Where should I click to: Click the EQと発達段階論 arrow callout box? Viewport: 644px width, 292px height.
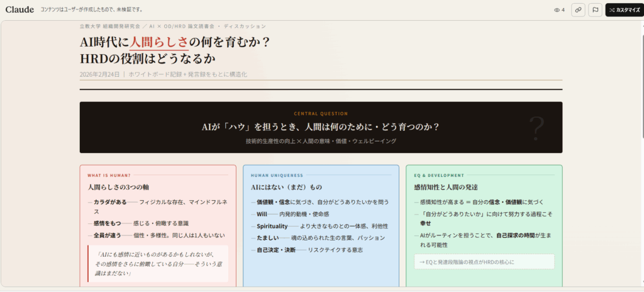pos(484,261)
